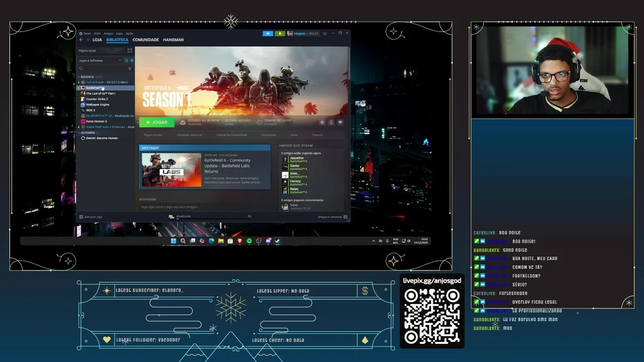Toggle the recent activity clock filter
The image size is (644, 362).
[x=126, y=60]
